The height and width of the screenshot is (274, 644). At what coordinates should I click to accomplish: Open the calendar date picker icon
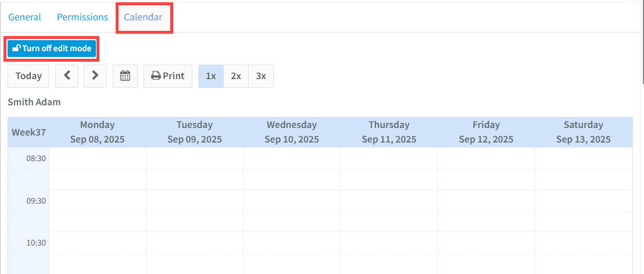click(124, 76)
